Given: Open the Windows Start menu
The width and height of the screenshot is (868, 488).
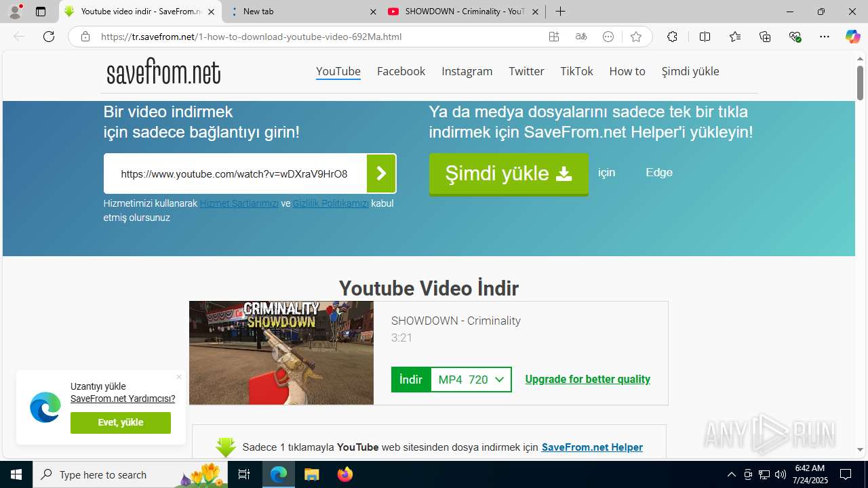Looking at the screenshot, I should (16, 474).
